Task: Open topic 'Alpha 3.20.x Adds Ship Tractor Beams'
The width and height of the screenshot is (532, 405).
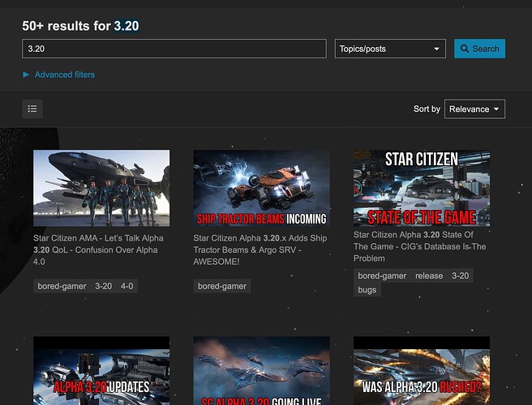Action: click(260, 249)
